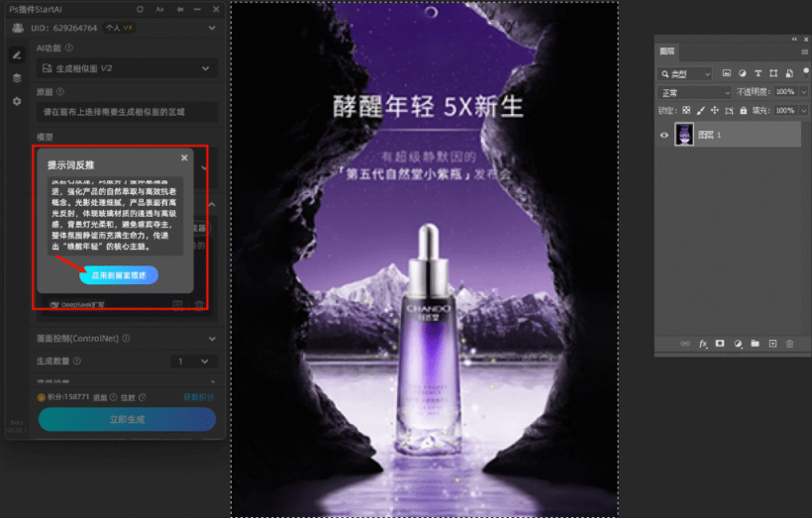Click the clock icon next to 估时
812x519 pixels.
click(x=143, y=397)
